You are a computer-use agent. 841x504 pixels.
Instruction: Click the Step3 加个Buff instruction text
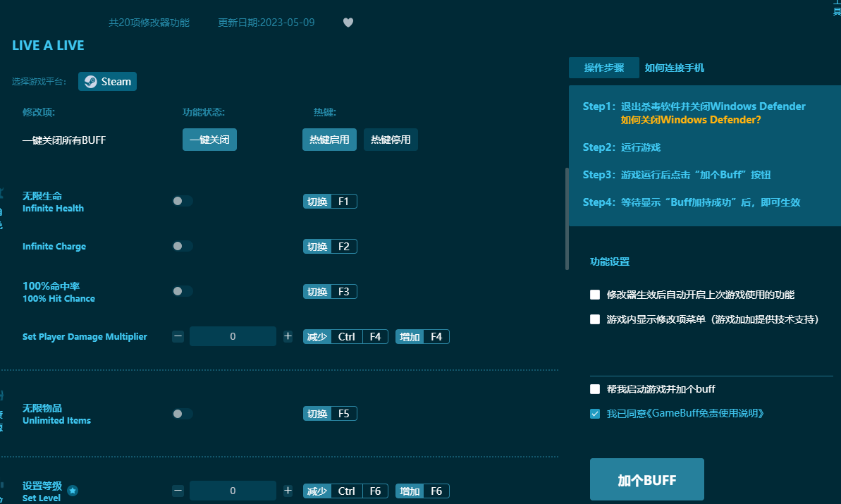676,174
